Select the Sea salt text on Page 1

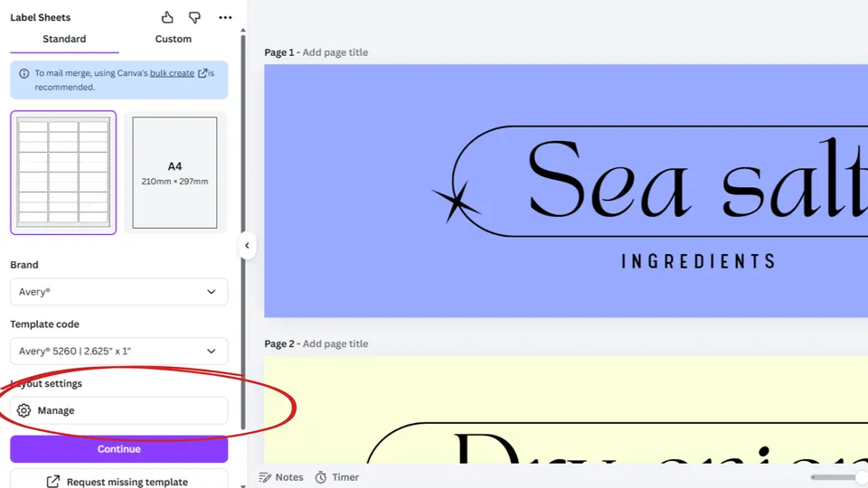click(x=697, y=179)
